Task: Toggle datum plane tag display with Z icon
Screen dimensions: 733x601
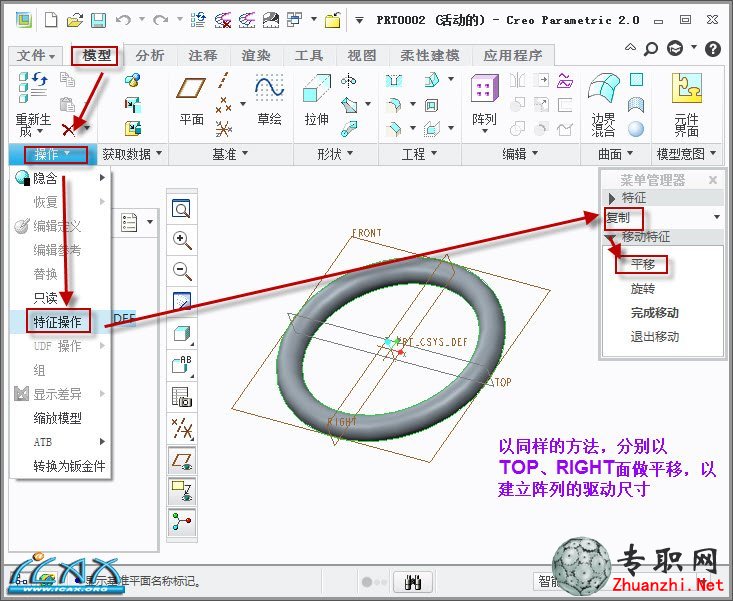Action: click(182, 491)
